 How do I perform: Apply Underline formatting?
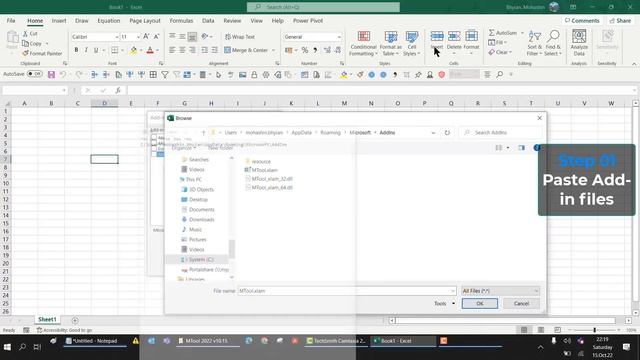click(x=96, y=50)
